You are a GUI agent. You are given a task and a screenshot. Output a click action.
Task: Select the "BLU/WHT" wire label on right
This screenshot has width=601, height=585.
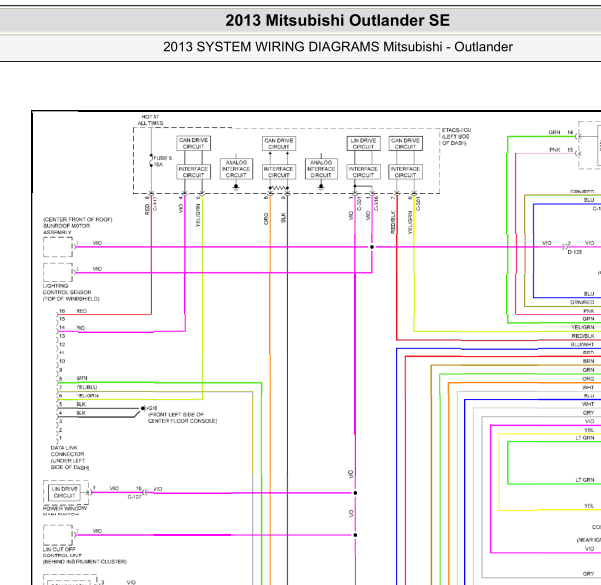(582, 344)
